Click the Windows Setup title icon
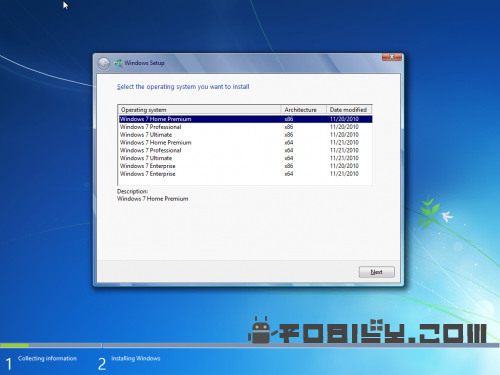 point(118,63)
